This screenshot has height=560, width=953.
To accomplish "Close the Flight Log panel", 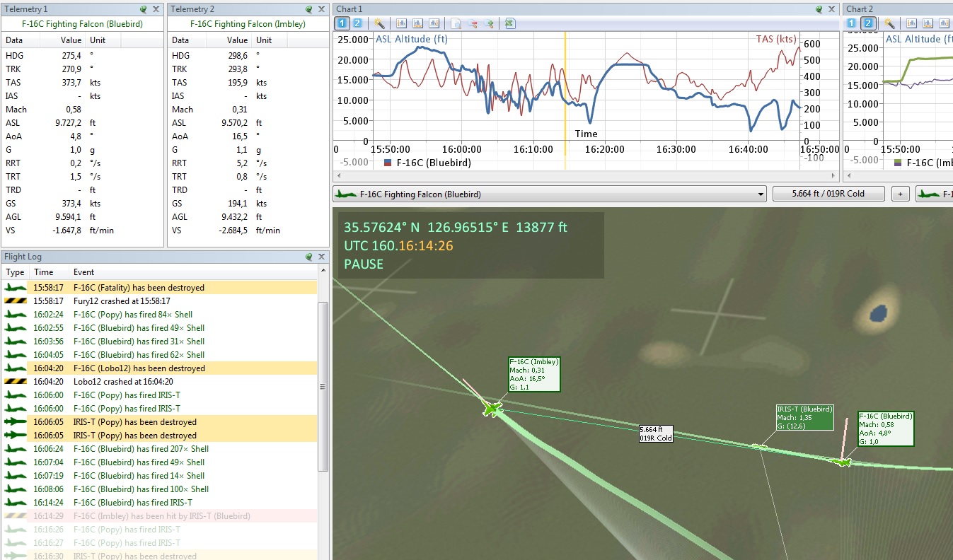I will (x=322, y=257).
